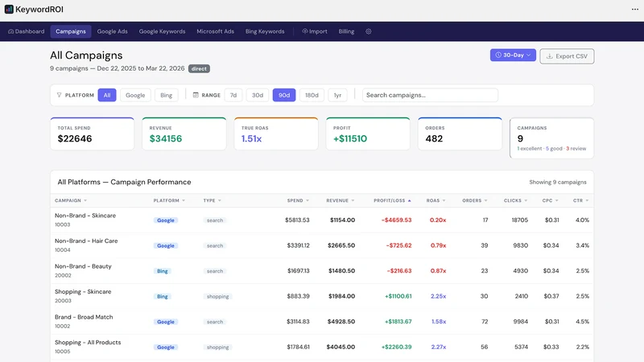Click the Revenue summary card
The image size is (644, 362).
[x=184, y=134]
